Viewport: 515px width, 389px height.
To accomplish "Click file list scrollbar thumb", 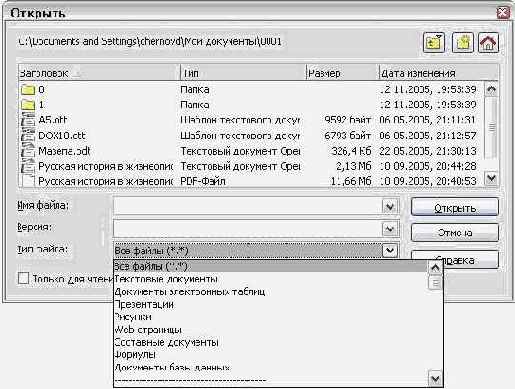I will click(492, 127).
